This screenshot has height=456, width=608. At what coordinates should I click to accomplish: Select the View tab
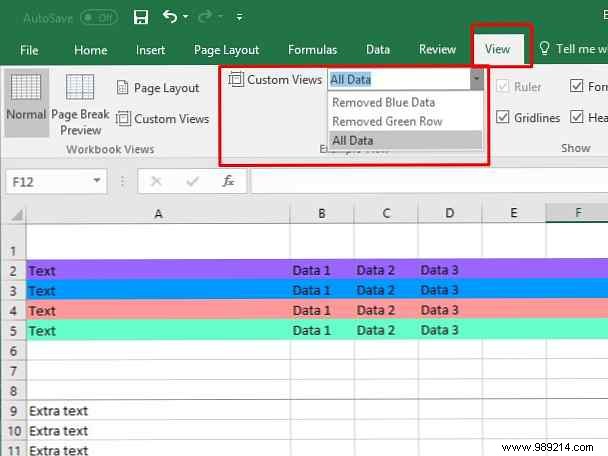498,49
